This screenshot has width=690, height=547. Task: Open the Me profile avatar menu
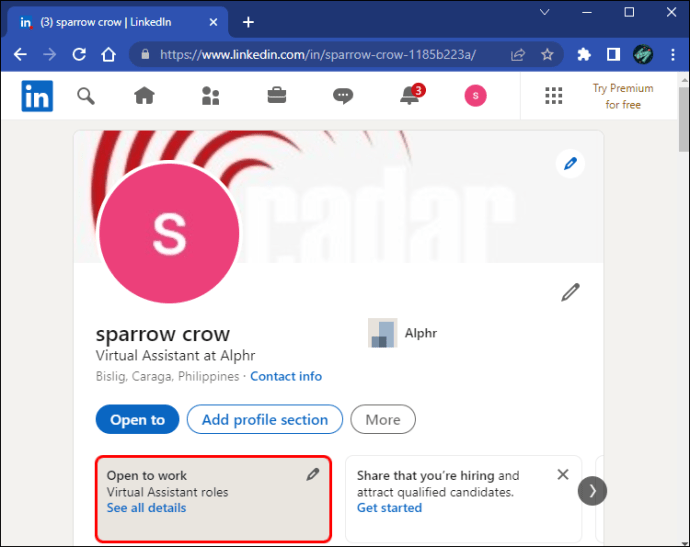tap(475, 95)
